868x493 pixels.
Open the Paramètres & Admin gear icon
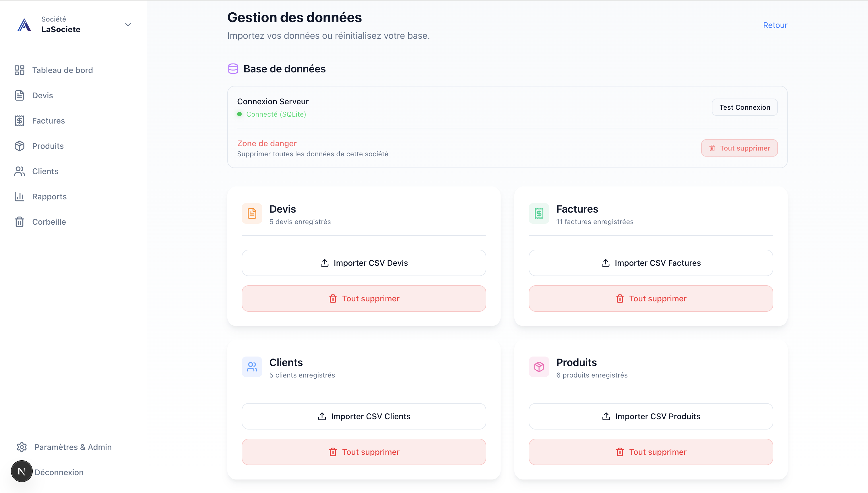point(22,447)
